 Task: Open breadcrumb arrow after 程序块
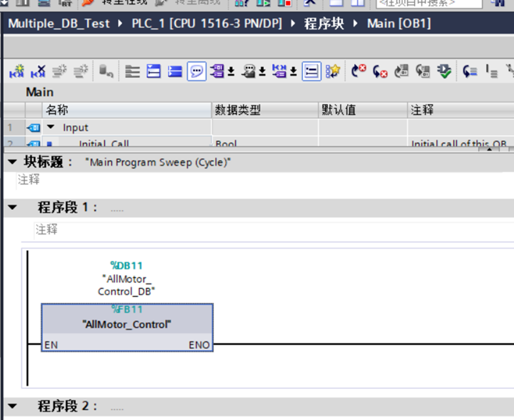[x=355, y=24]
